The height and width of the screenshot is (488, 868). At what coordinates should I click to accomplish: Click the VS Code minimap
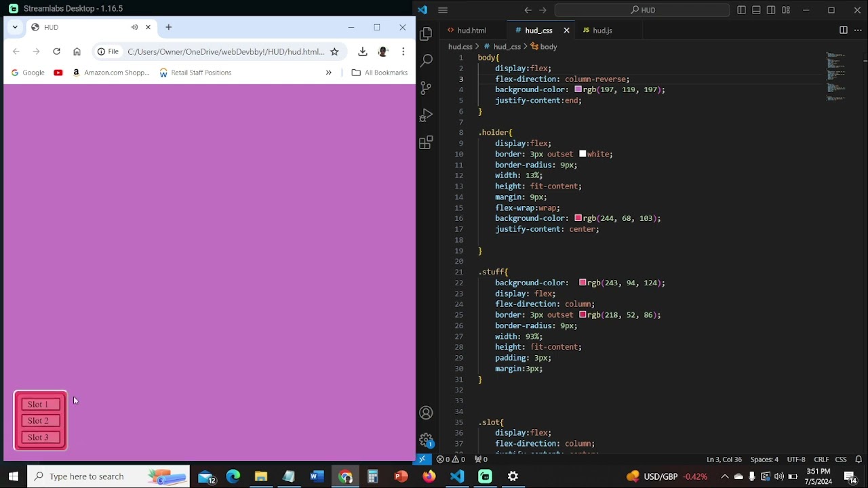tap(836, 77)
